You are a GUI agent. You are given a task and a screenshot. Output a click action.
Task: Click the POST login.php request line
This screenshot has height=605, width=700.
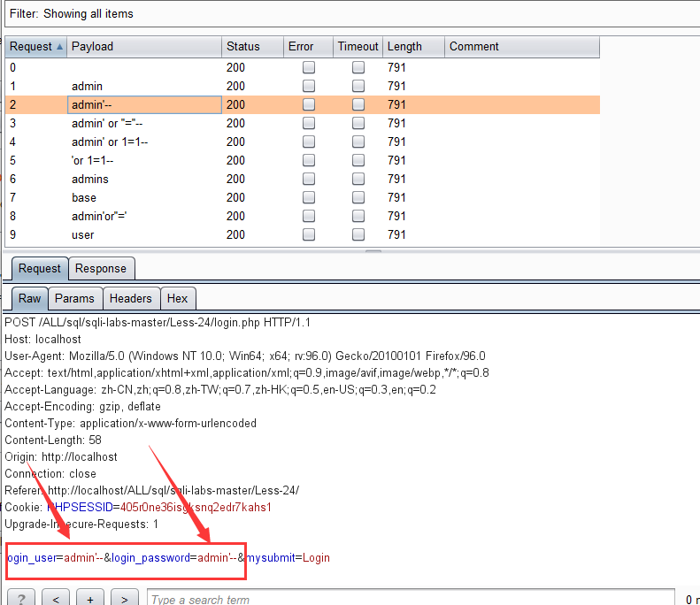pos(158,323)
